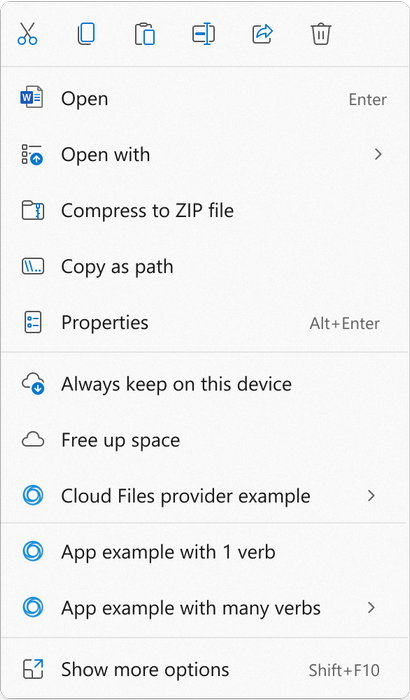Click the Delete trash can icon
410x700 pixels.
(x=321, y=34)
